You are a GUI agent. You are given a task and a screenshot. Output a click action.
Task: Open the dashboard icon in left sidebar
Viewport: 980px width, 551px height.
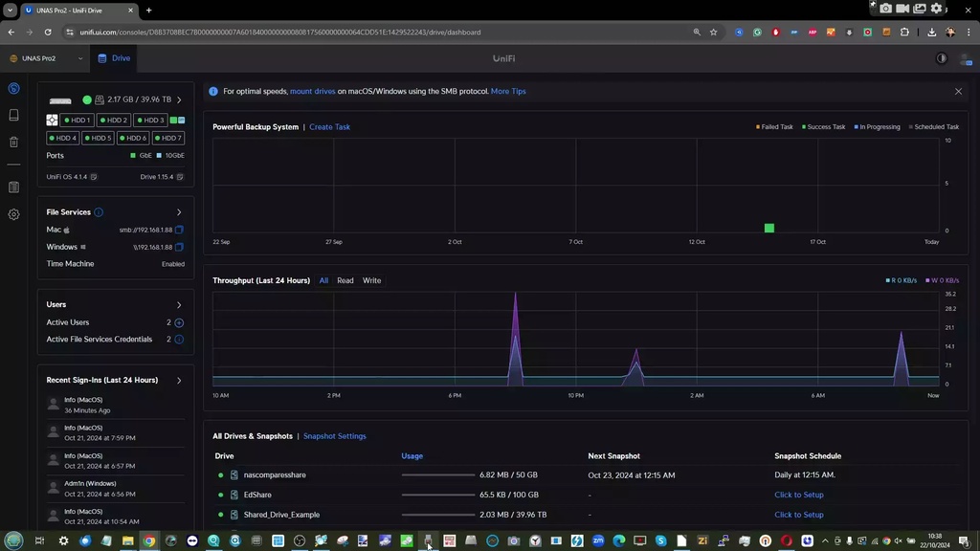coord(13,89)
